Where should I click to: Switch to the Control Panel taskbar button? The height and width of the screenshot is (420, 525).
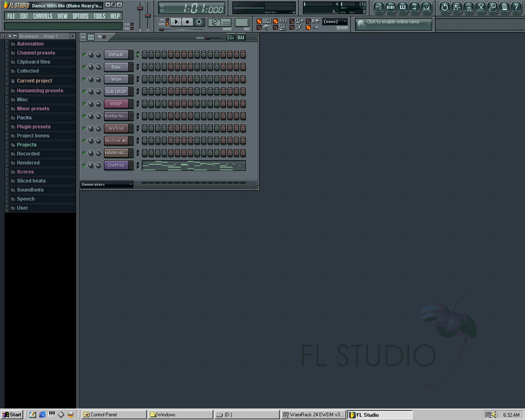(114, 415)
